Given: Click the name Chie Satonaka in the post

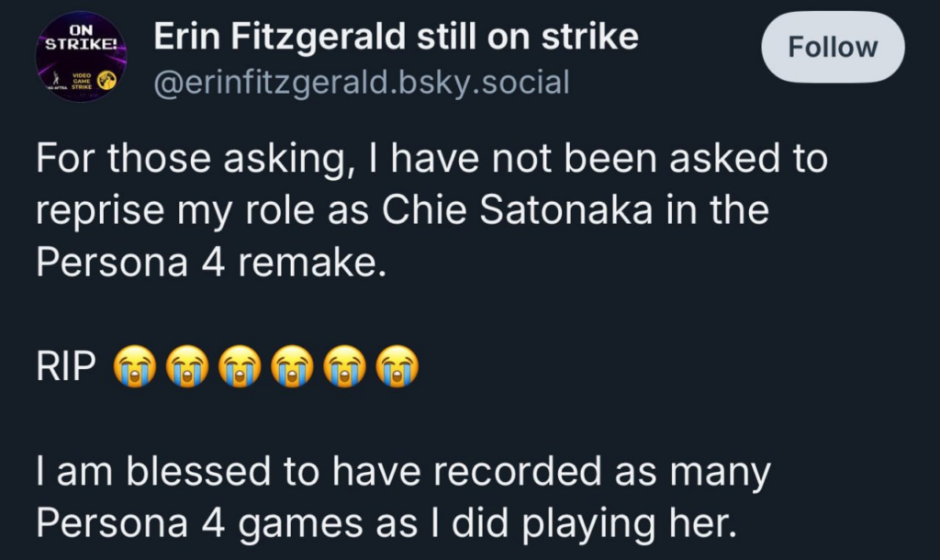Looking at the screenshot, I should point(517,210).
